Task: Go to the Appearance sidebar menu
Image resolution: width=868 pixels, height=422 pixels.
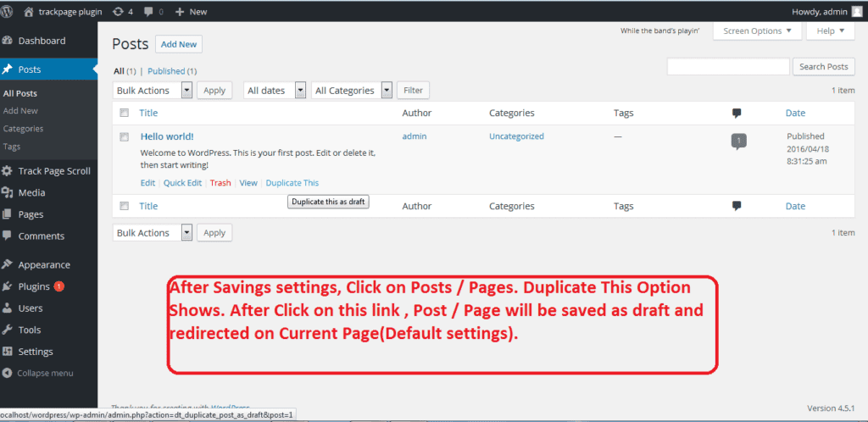Action: tap(44, 264)
